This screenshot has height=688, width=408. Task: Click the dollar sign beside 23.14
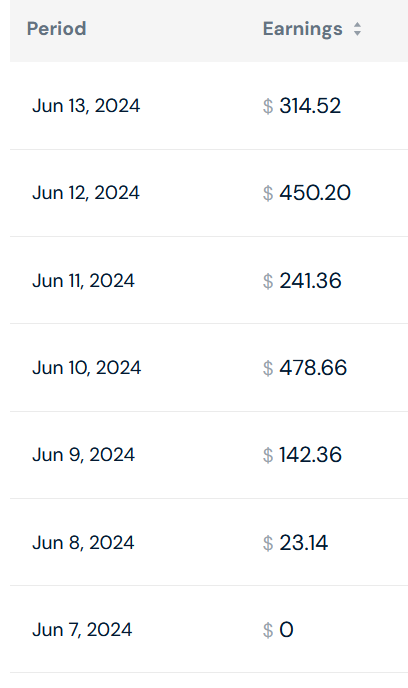[268, 543]
